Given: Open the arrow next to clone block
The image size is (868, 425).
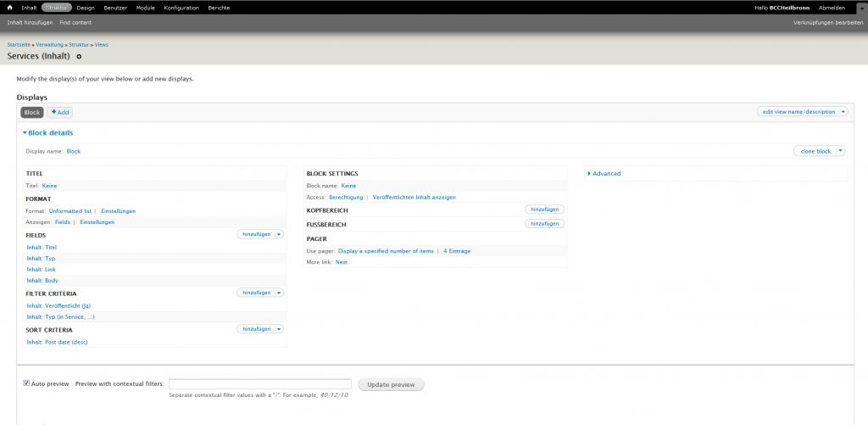Looking at the screenshot, I should 840,151.
